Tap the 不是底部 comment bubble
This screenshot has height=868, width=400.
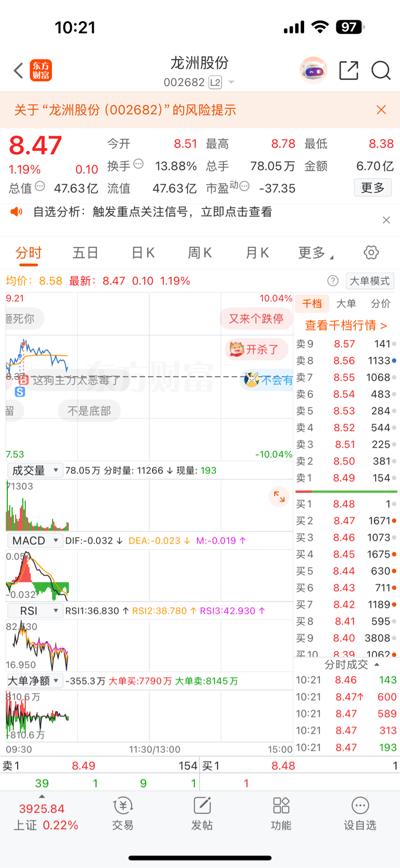click(89, 411)
